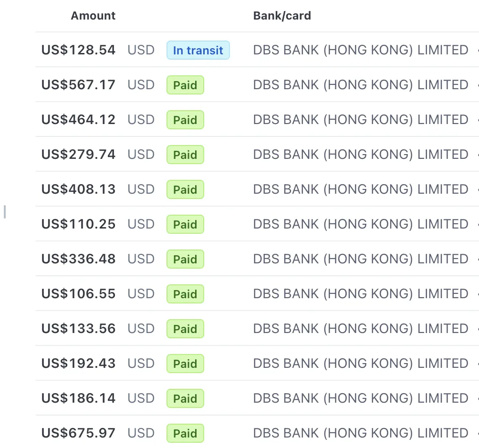Click the sidebar resize handle at left edge
The width and height of the screenshot is (479, 448).
(x=5, y=212)
